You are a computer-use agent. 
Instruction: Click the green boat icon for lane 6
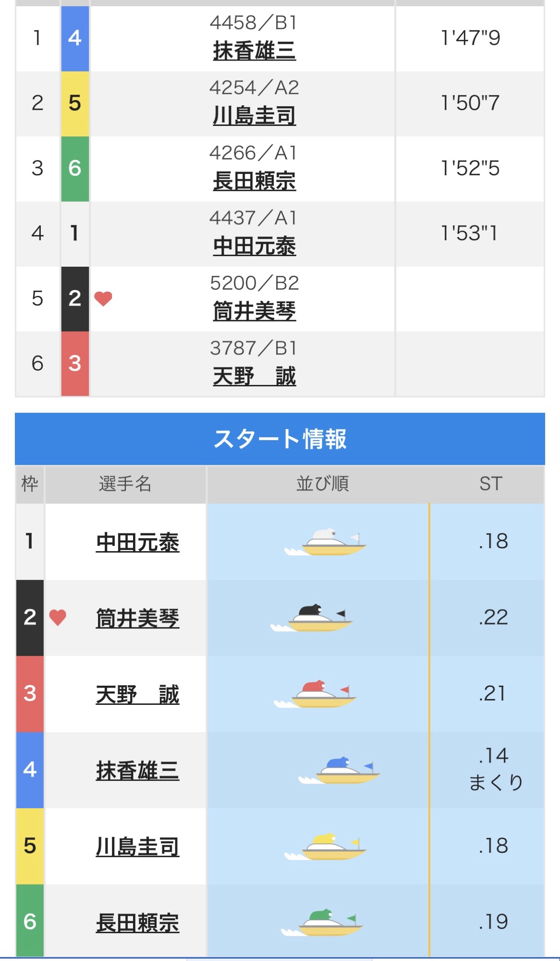click(x=323, y=923)
